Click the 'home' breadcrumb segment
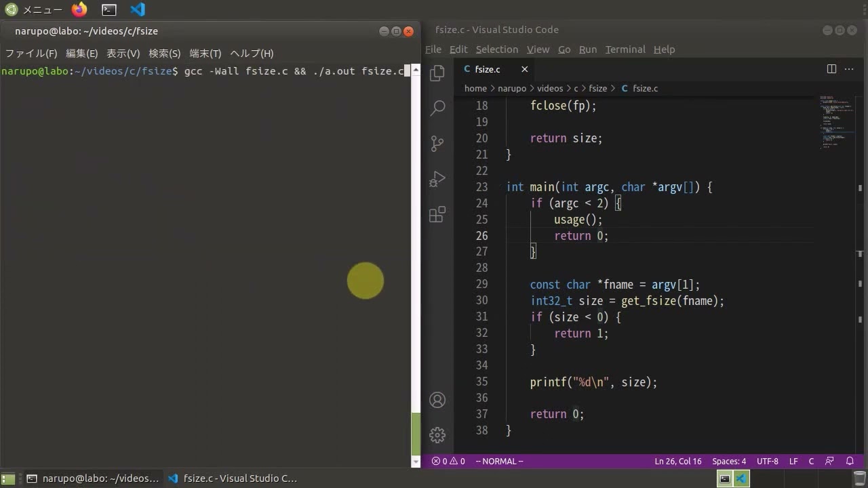Viewport: 868px width, 488px height. (x=475, y=89)
